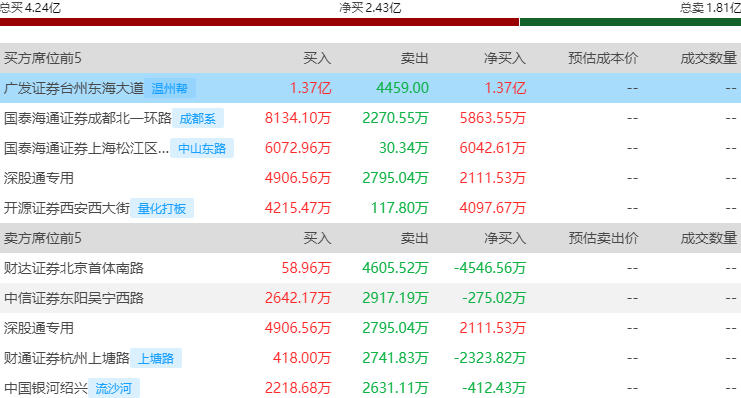Click net value -2323.82万
741x398 pixels.
click(490, 358)
